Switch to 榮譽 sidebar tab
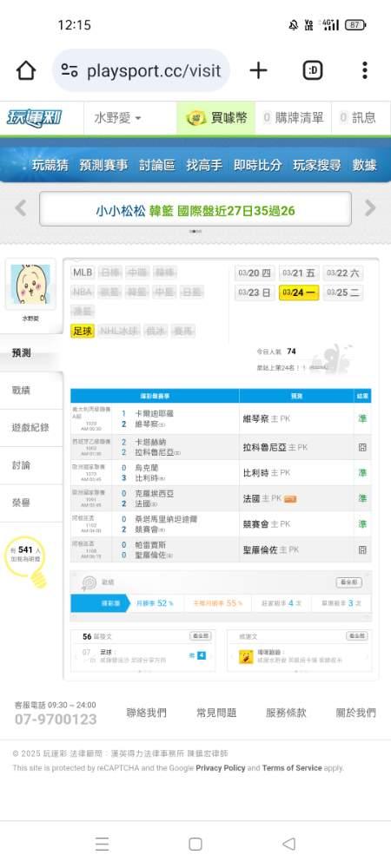Screen dimensions: 391x868 click(31, 503)
